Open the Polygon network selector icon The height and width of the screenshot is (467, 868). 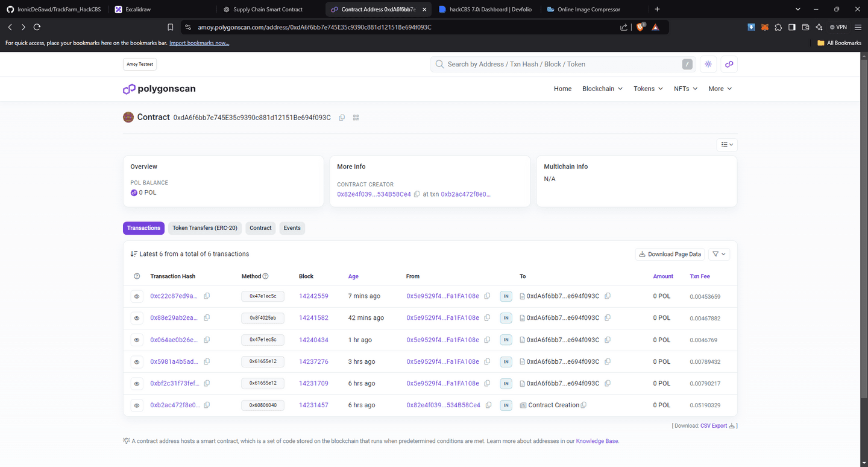(729, 64)
